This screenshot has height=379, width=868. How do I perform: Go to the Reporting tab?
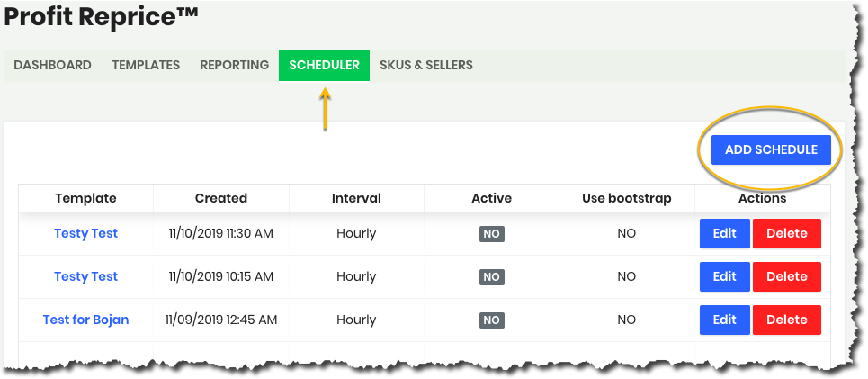[234, 66]
